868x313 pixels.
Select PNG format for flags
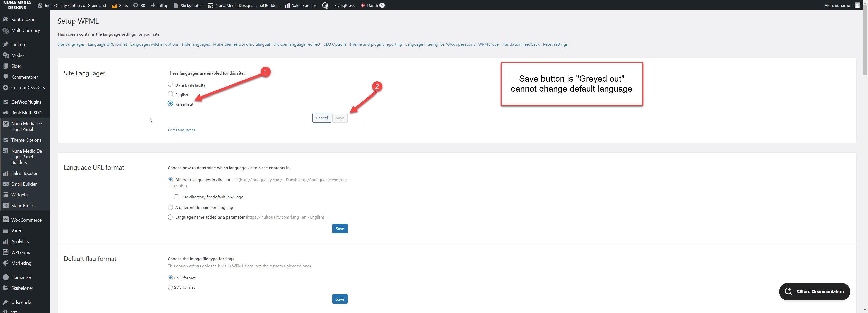pos(170,278)
